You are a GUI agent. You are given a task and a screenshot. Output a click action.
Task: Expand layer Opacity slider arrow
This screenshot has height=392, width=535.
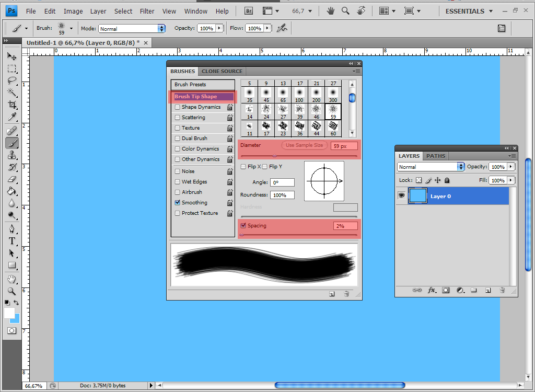coord(511,167)
